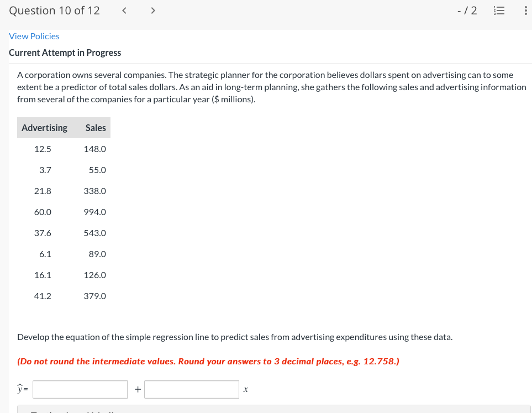Click the Develop the equation prompt text
Image resolution: width=532 pixels, height=413 pixels.
235,337
